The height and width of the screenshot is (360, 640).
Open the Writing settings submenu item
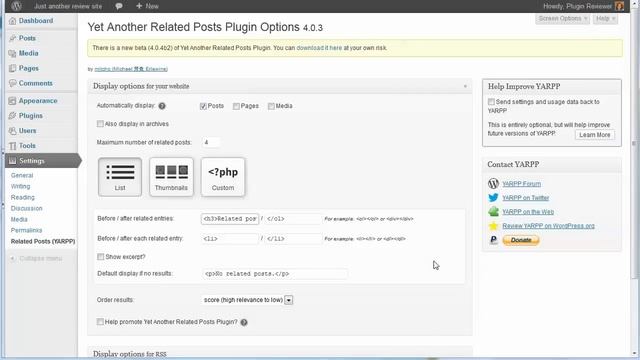(20, 187)
